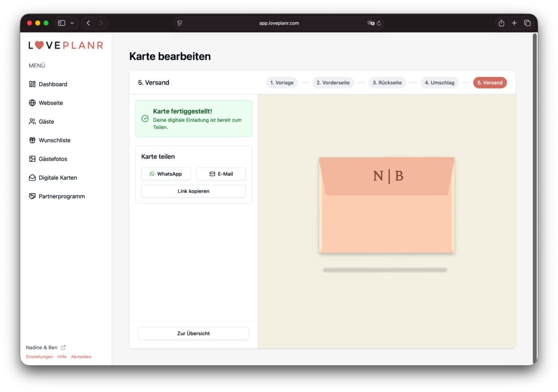
Task: Click the Dashboard icon in sidebar
Action: tap(32, 84)
